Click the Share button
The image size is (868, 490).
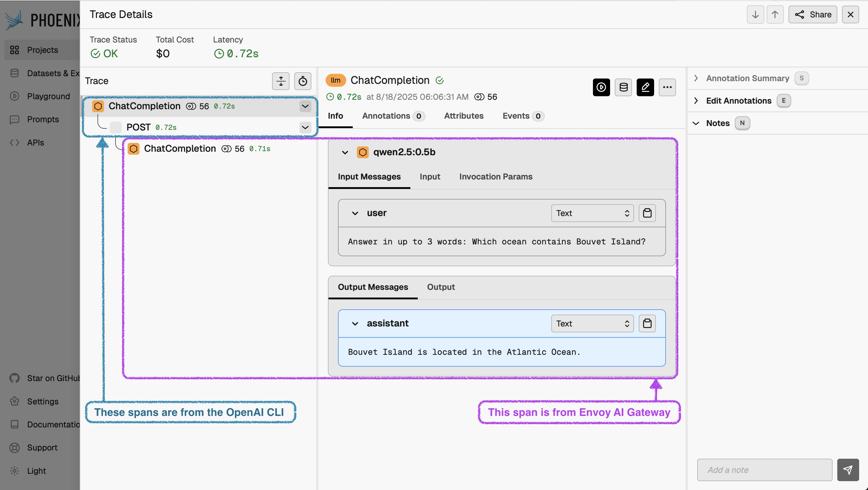click(x=813, y=14)
